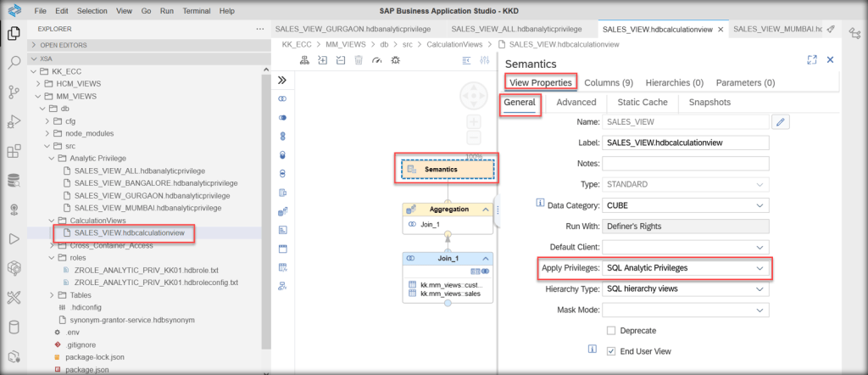The image size is (868, 375).
Task: Click the delete trash icon in editor toolbar
Action: point(359,60)
